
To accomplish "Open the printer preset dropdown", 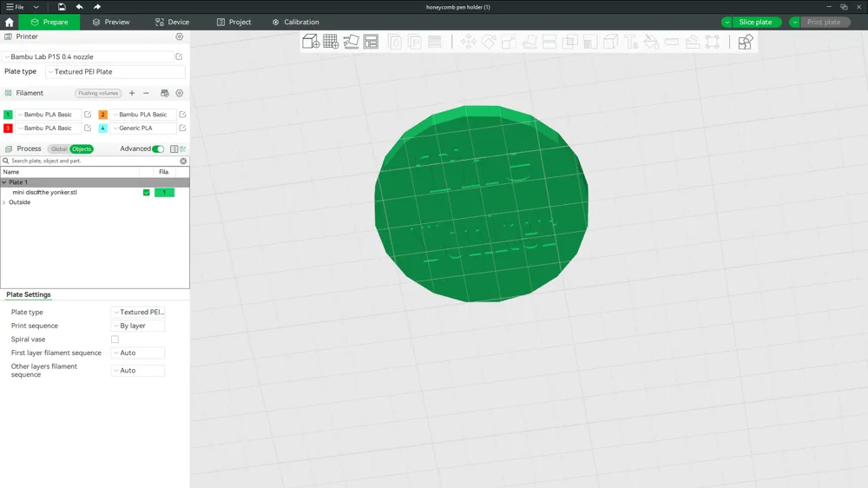I will tap(88, 56).
